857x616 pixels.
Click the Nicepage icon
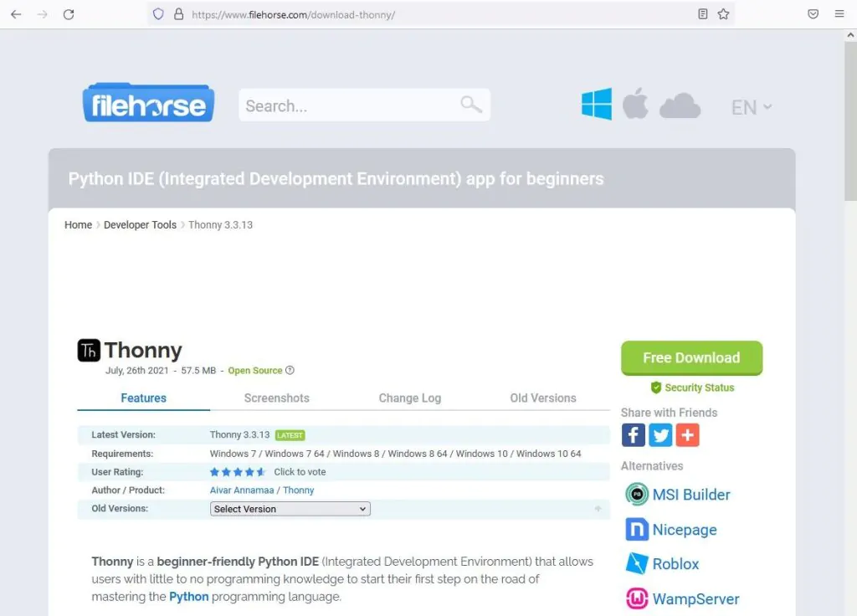(637, 529)
